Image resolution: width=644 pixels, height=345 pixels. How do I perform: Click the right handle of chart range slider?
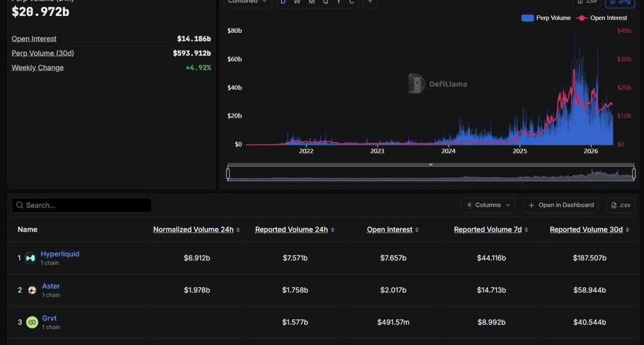coord(634,174)
